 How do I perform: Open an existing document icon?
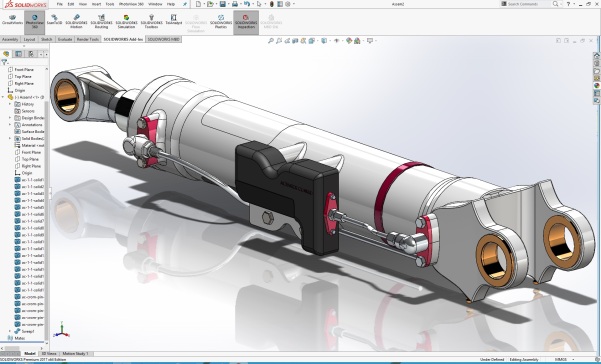click(210, 4)
